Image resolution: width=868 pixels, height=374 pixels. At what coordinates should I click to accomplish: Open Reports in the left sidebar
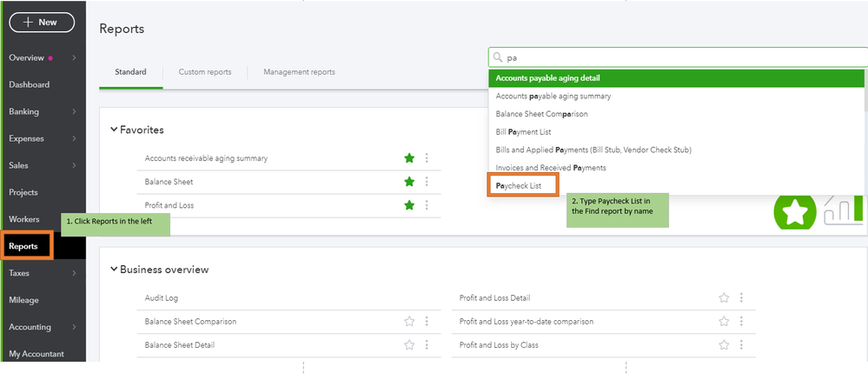(24, 246)
